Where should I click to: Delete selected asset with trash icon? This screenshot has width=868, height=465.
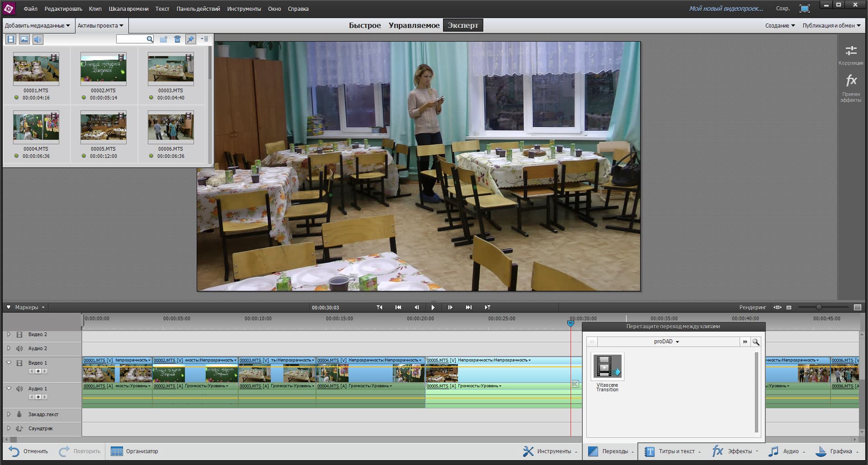click(177, 39)
